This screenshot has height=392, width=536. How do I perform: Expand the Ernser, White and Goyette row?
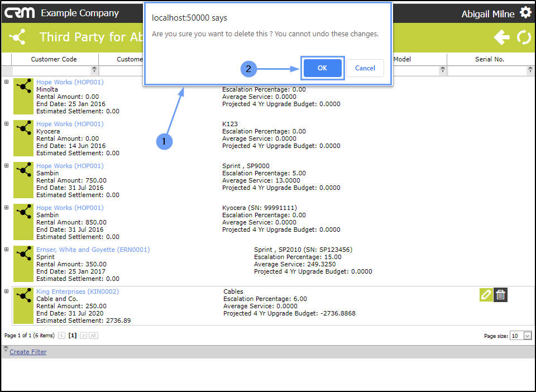click(7, 249)
